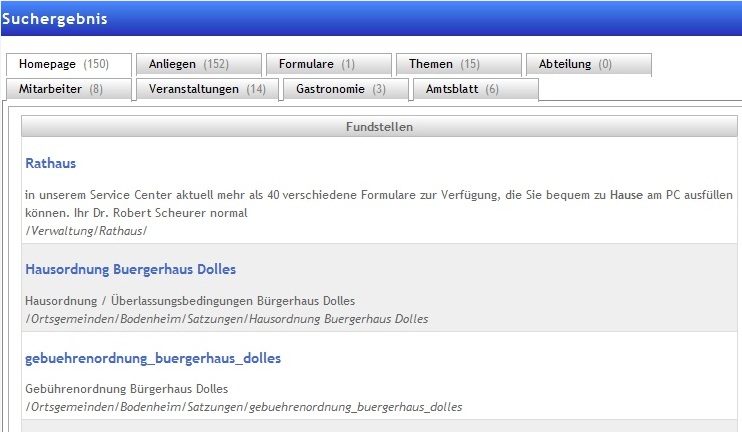Image resolution: width=742 pixels, height=432 pixels.
Task: Click the gebuehrenordnung_buergerhaus_dolles result link
Action: (x=153, y=358)
